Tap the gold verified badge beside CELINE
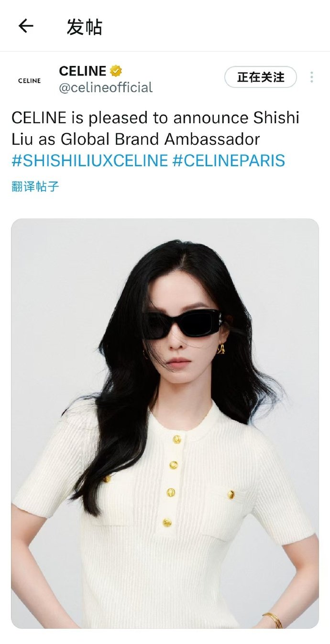The height and width of the screenshot is (644, 330). [116, 71]
